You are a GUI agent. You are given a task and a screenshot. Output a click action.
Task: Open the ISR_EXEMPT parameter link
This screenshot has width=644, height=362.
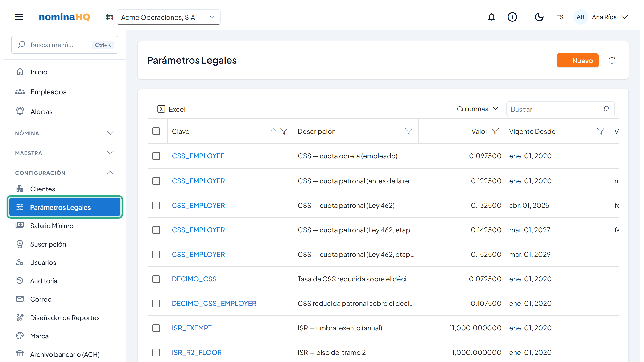[191, 328]
